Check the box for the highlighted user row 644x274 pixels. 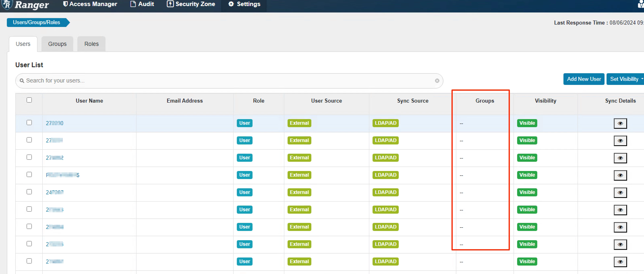29,123
